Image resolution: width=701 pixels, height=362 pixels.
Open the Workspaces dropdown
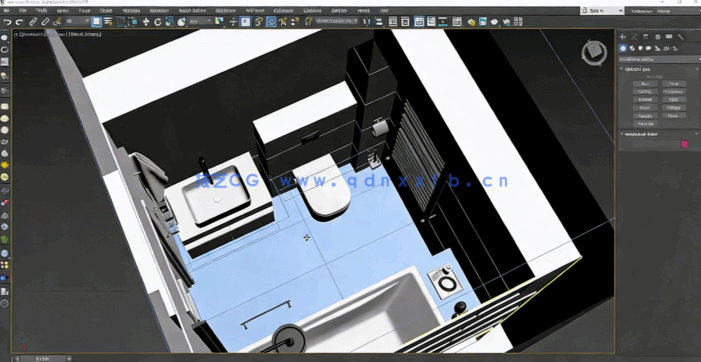pos(663,11)
